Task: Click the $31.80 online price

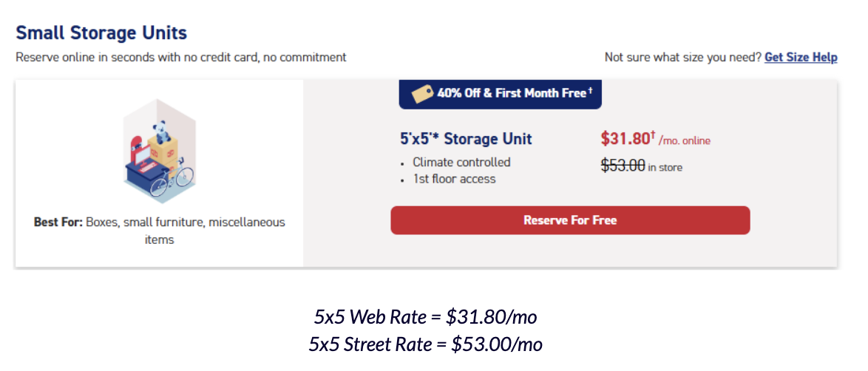Action: pos(625,138)
